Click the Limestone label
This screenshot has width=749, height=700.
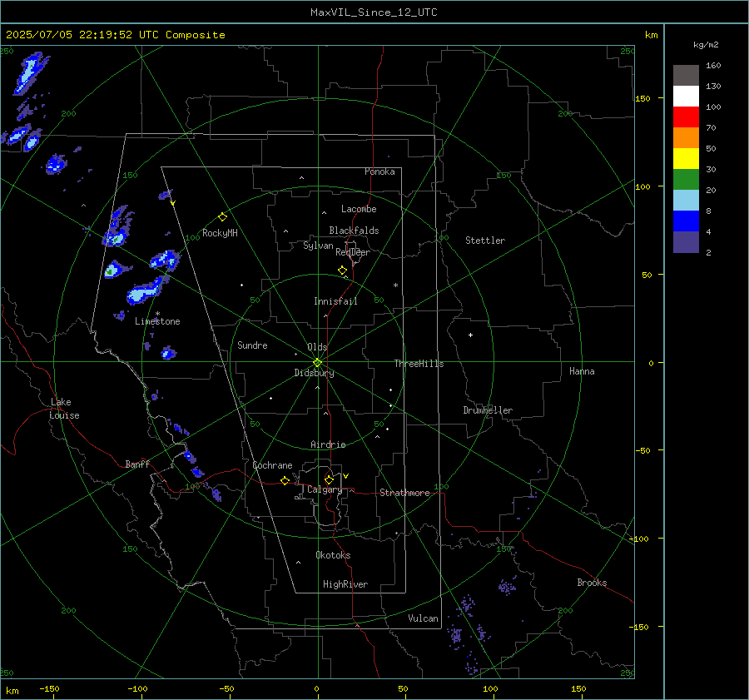pos(157,321)
